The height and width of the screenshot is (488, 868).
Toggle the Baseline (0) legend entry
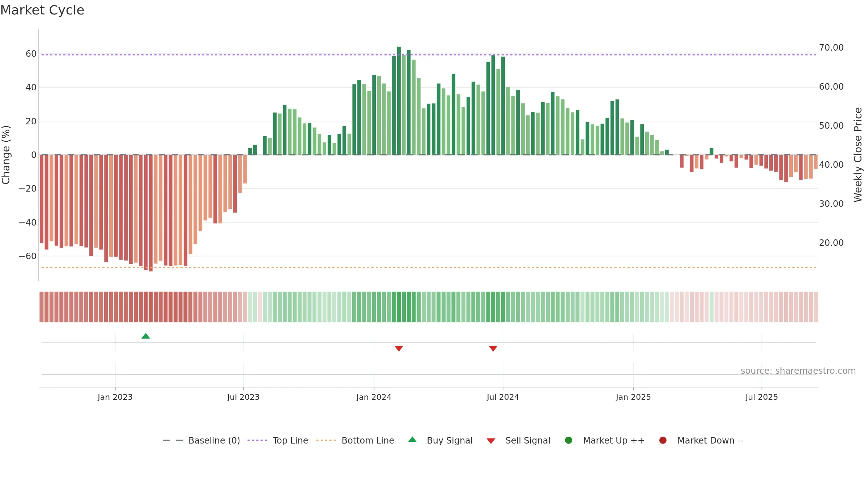(201, 440)
